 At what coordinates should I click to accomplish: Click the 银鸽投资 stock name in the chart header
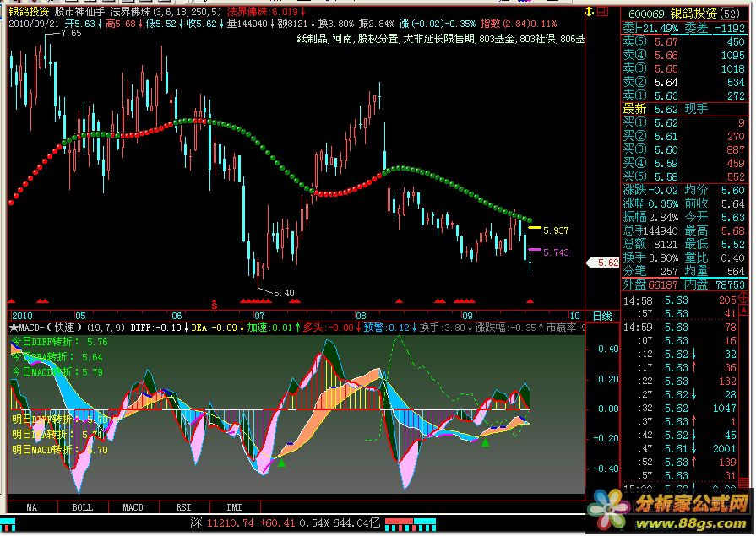click(x=29, y=12)
